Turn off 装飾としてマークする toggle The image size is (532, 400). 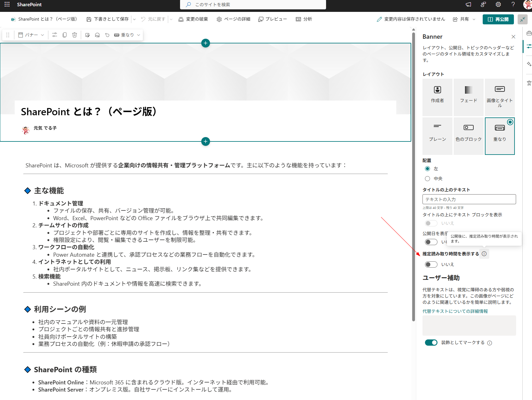pyautogui.click(x=431, y=343)
